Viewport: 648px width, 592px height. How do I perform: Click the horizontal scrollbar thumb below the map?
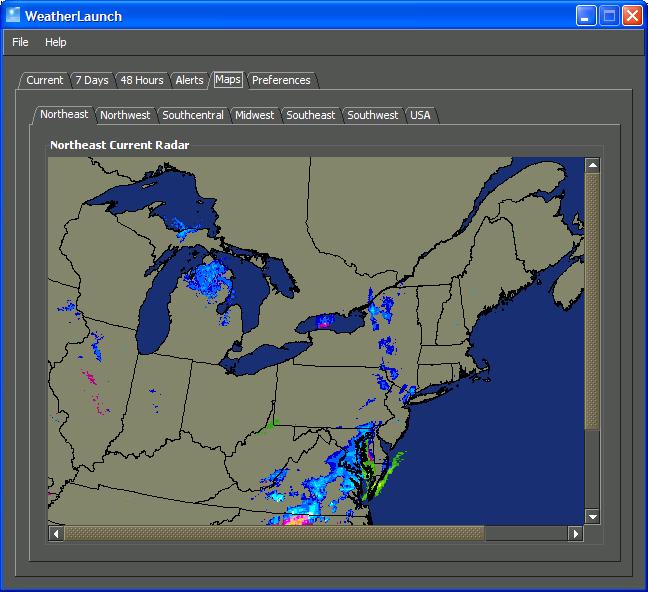[x=274, y=534]
